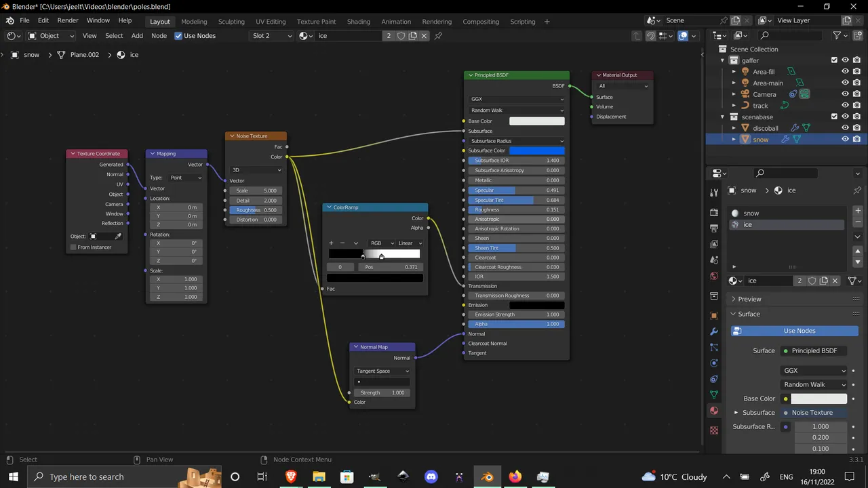Disable snow in renders with camera icon
The image size is (868, 488).
click(x=857, y=139)
